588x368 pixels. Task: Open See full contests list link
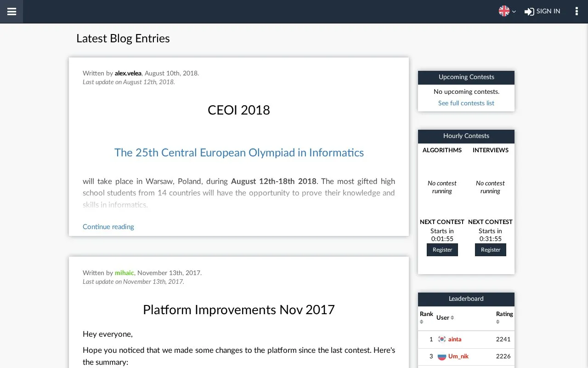[x=466, y=103]
